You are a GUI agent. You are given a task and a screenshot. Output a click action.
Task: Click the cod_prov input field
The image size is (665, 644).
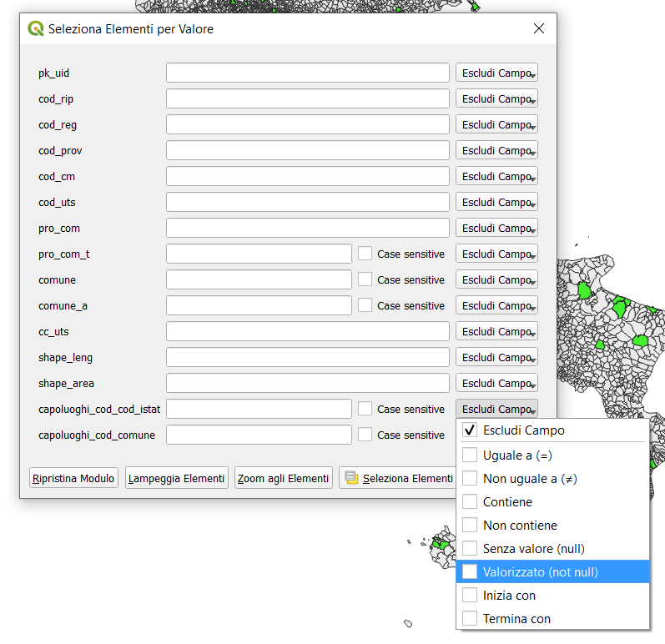coord(307,151)
